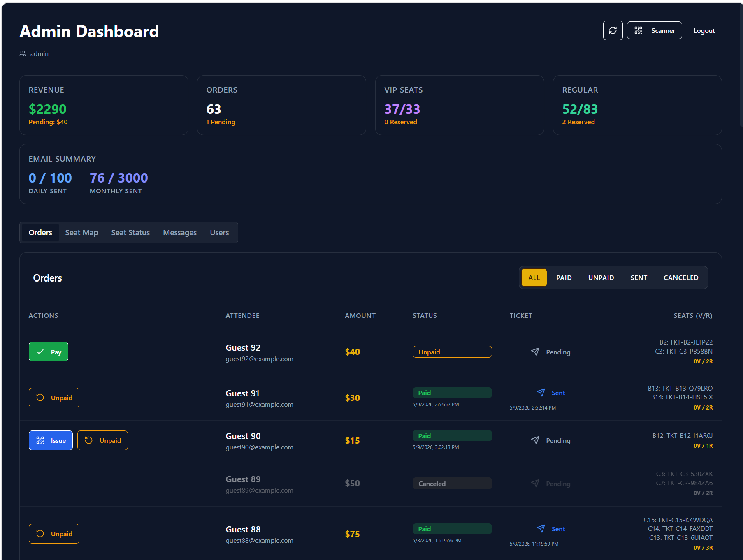The height and width of the screenshot is (560, 743).
Task: Click Guest 89 ticket send icon
Action: [535, 484]
